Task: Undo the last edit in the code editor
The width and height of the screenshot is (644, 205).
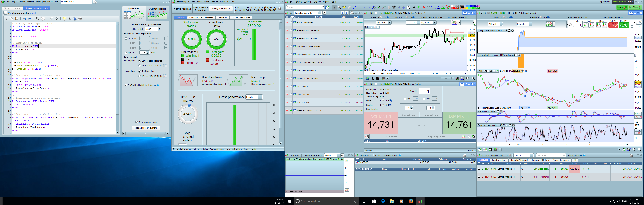Action: pyautogui.click(x=25, y=19)
